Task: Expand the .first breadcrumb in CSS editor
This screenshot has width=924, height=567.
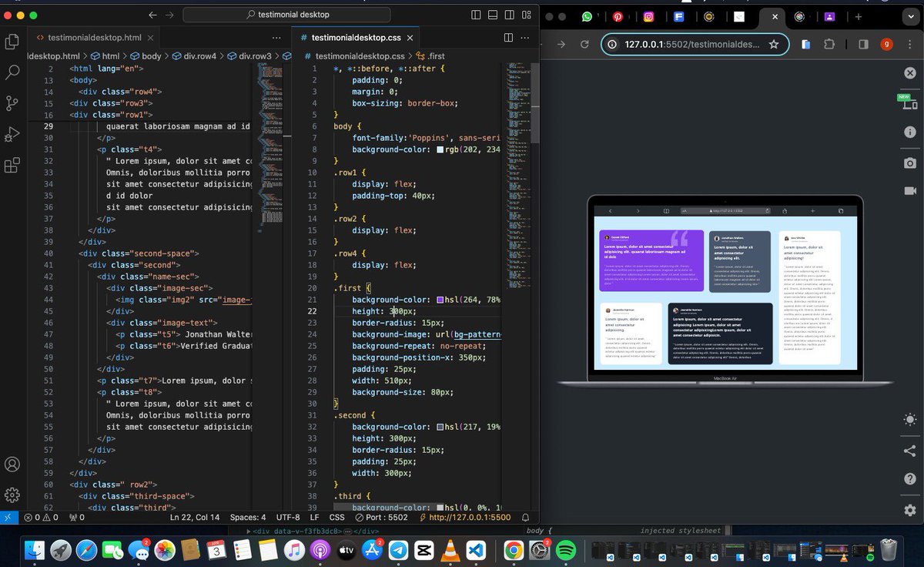Action: point(430,55)
